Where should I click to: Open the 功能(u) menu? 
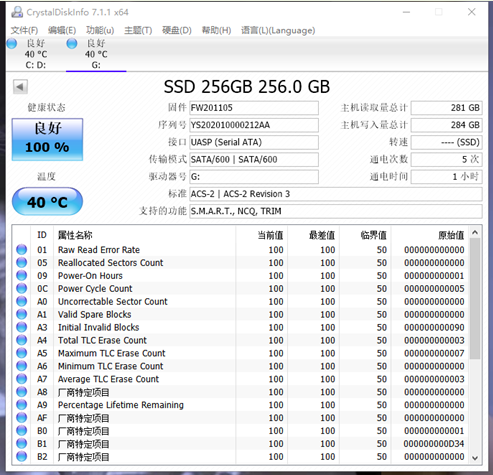click(100, 30)
